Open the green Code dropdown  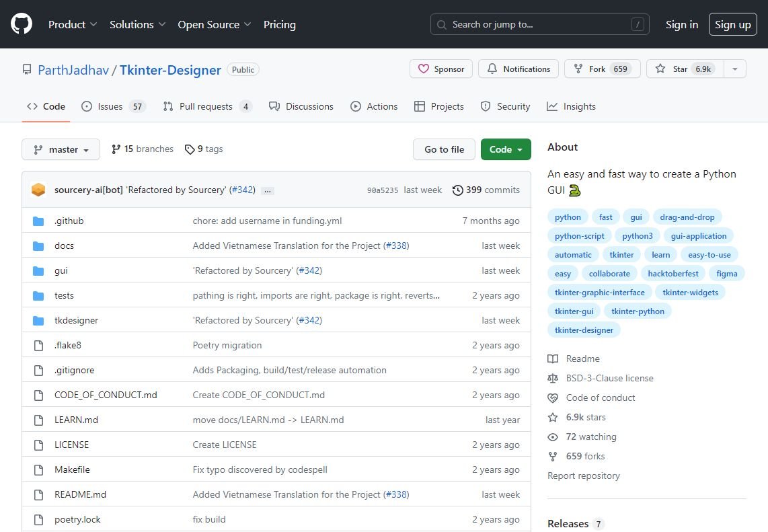tap(506, 149)
